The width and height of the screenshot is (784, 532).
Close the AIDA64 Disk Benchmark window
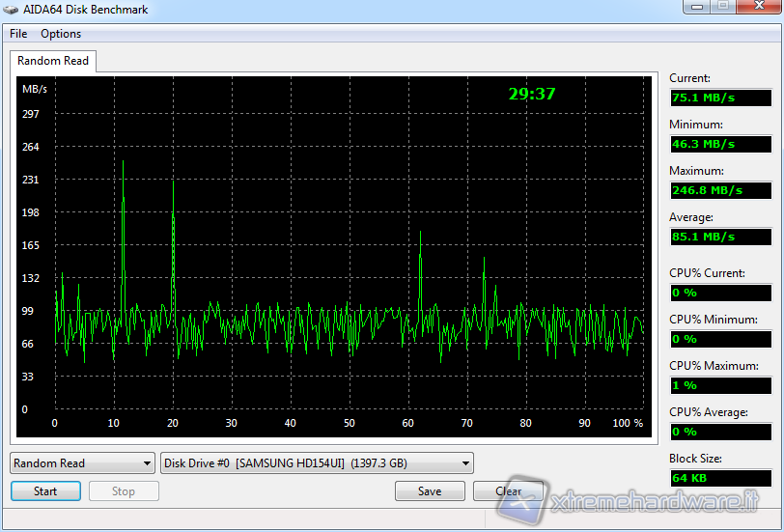755,8
